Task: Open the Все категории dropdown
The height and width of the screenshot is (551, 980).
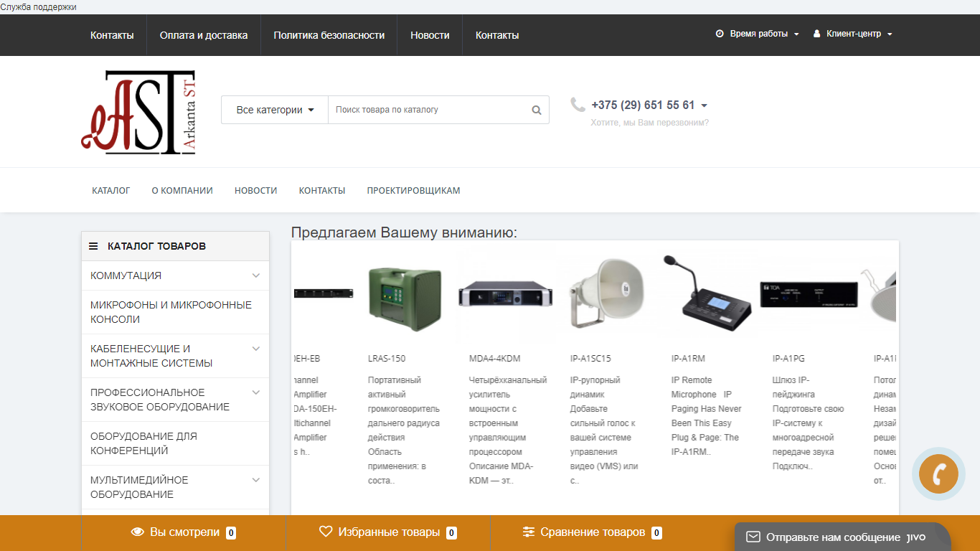Action: 275,110
